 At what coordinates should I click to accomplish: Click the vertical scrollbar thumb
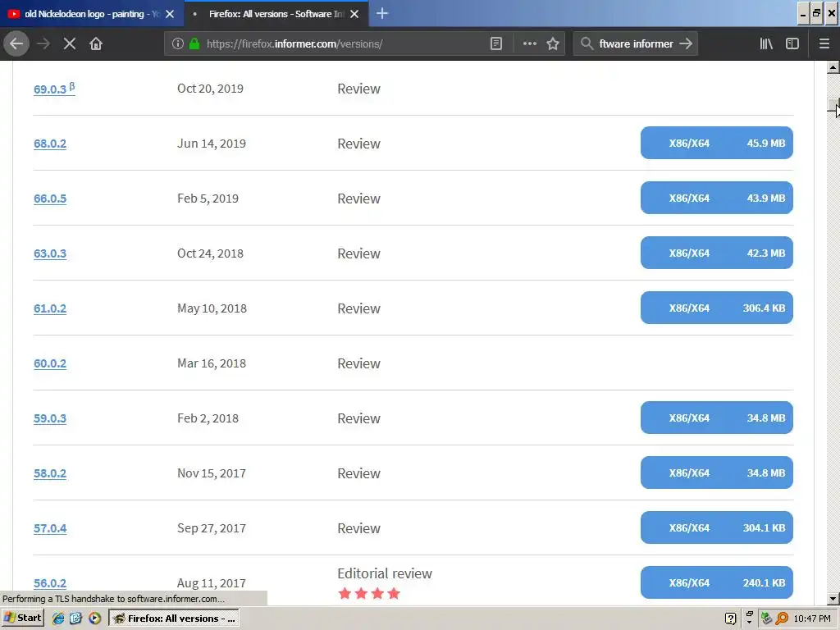pos(833,104)
